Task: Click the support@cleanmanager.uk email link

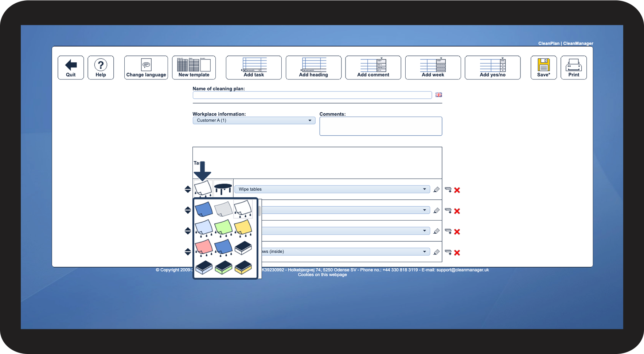Action: coord(463,270)
